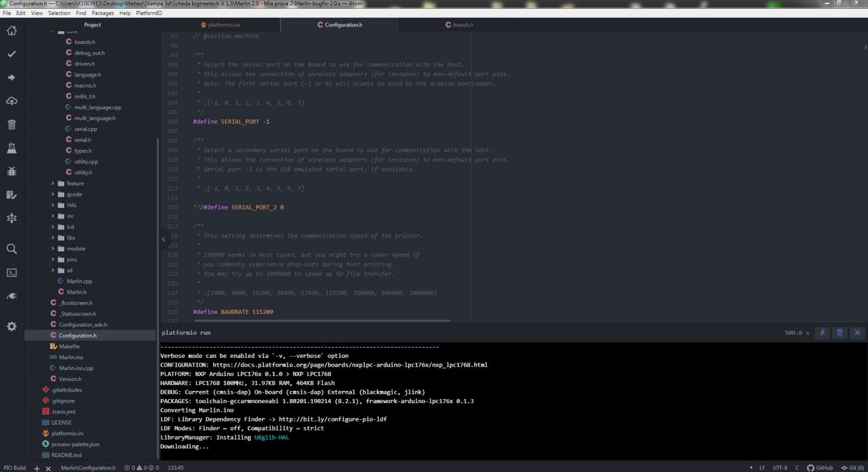Open the PlatformIO terminal icon in the toolbar
Image resolution: width=868 pixels, height=472 pixels.
pyautogui.click(x=12, y=273)
